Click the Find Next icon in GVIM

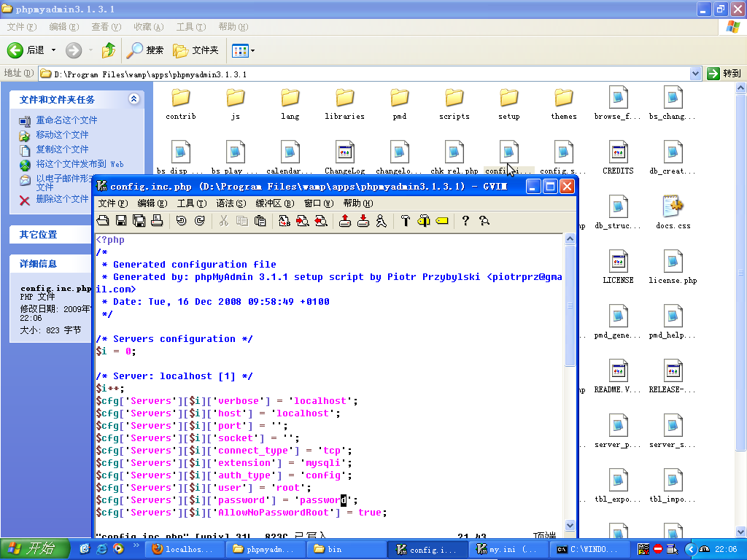303,220
